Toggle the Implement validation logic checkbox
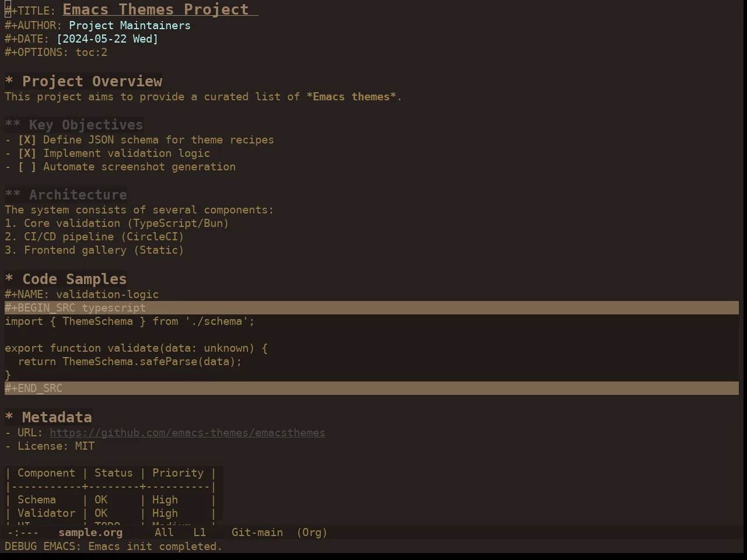Image resolution: width=747 pixels, height=560 pixels. tap(27, 153)
